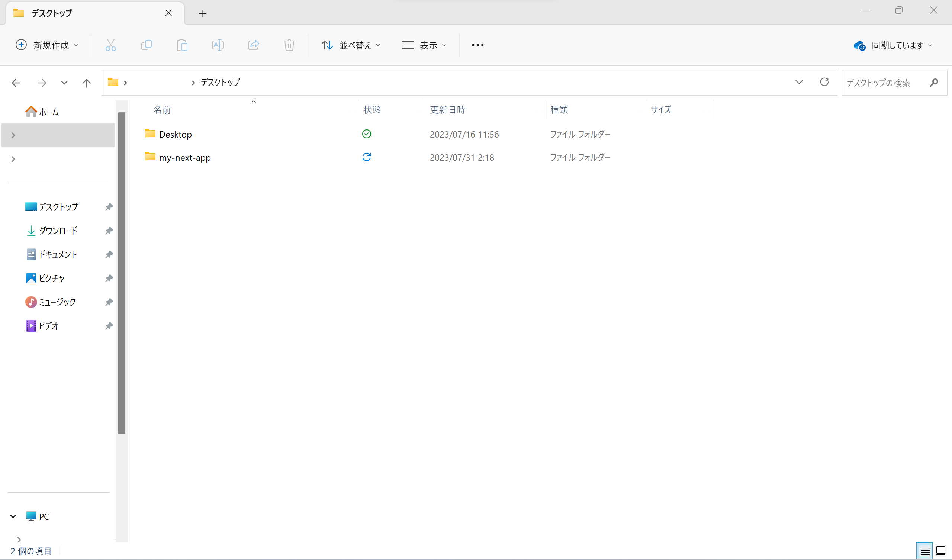Viewport: 952px width, 560px height.
Task: Go up one folder level
Action: coord(87,83)
